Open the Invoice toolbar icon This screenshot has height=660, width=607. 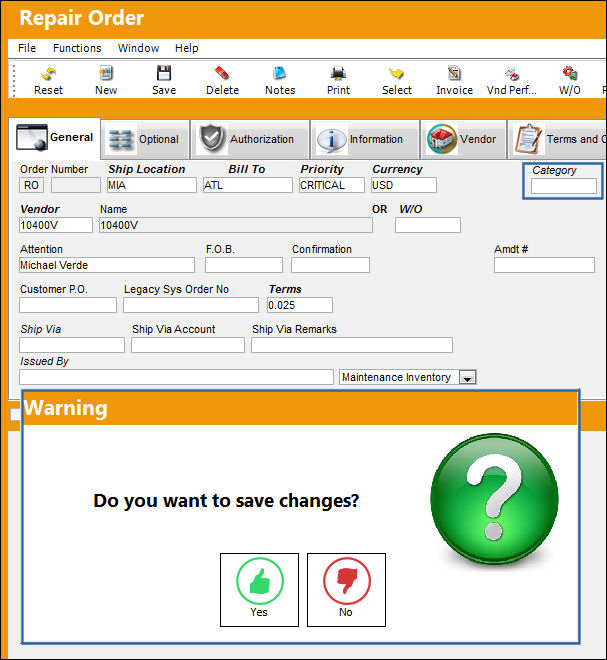pos(454,80)
